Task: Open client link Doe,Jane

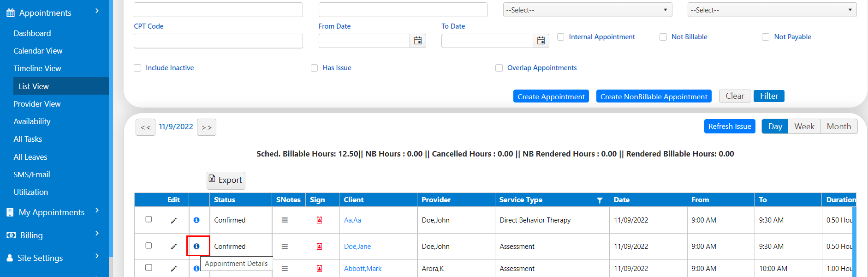Action: pos(357,247)
